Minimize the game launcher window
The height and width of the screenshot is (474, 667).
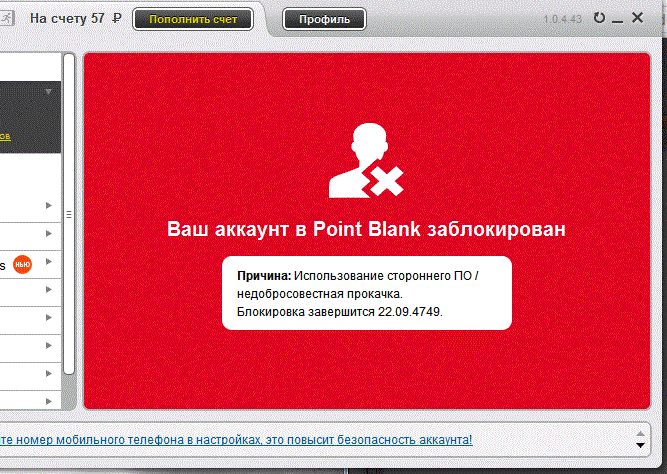[x=618, y=21]
